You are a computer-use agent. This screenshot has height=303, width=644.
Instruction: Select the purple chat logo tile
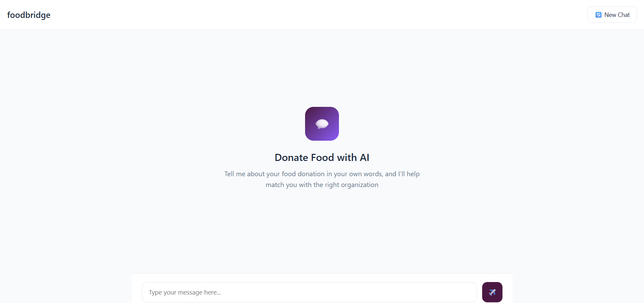[x=322, y=124]
